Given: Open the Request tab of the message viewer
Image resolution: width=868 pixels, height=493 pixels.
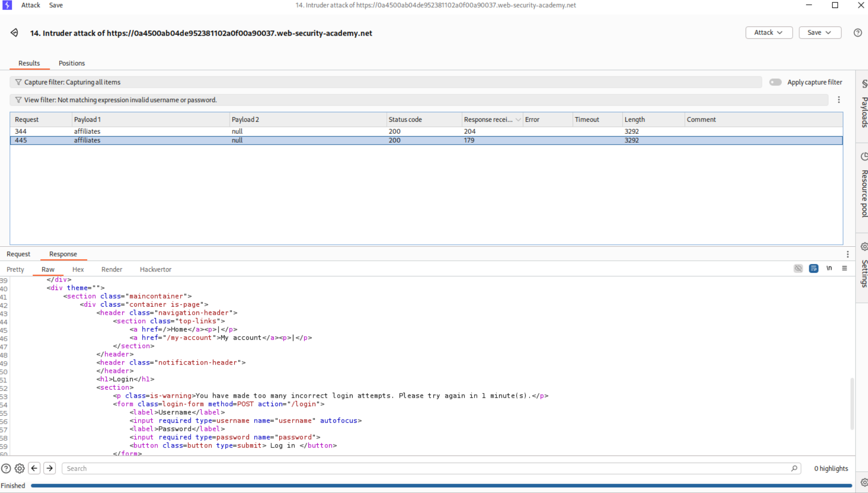Looking at the screenshot, I should [x=18, y=254].
